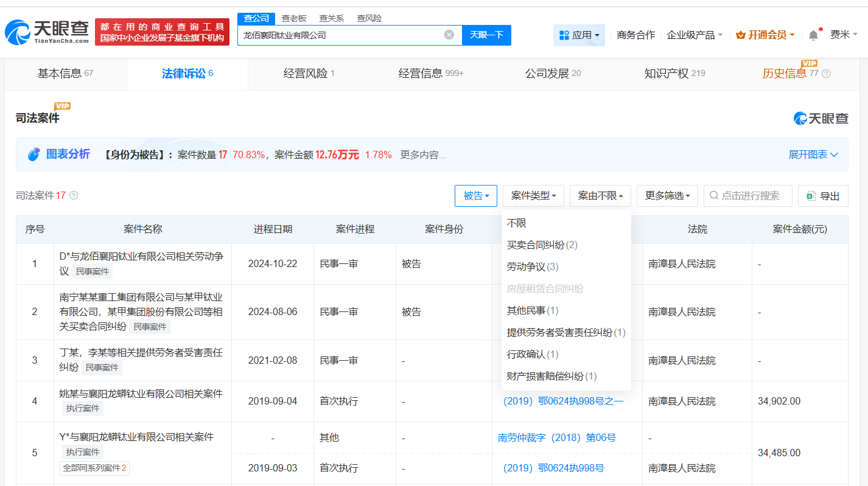Click the VIP badge above 司法案件 heading
This screenshot has width=868, height=486.
click(63, 106)
